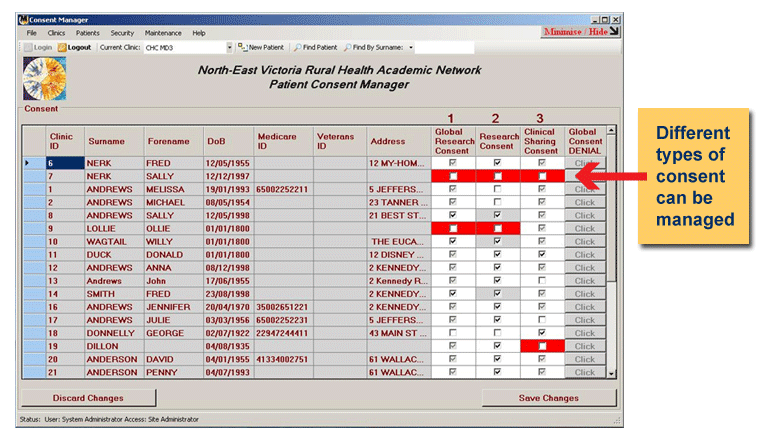Viewport: 763px width, 442px height.
Task: Click the Logout toolbar button
Action: coord(74,47)
